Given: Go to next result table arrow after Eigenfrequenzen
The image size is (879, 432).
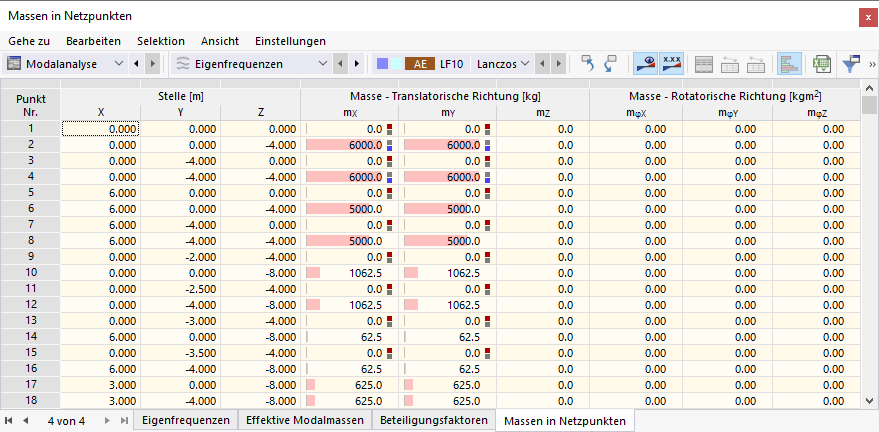Looking at the screenshot, I should coord(356,64).
